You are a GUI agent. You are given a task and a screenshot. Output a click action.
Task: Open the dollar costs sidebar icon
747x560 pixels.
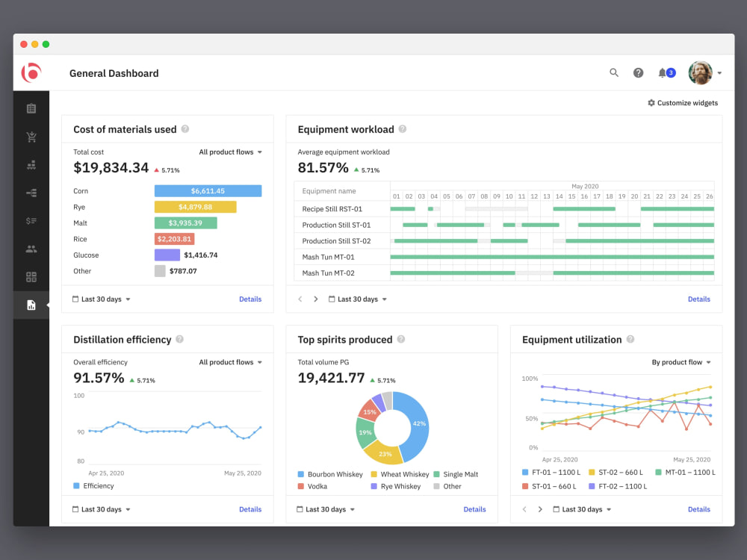[x=31, y=221]
